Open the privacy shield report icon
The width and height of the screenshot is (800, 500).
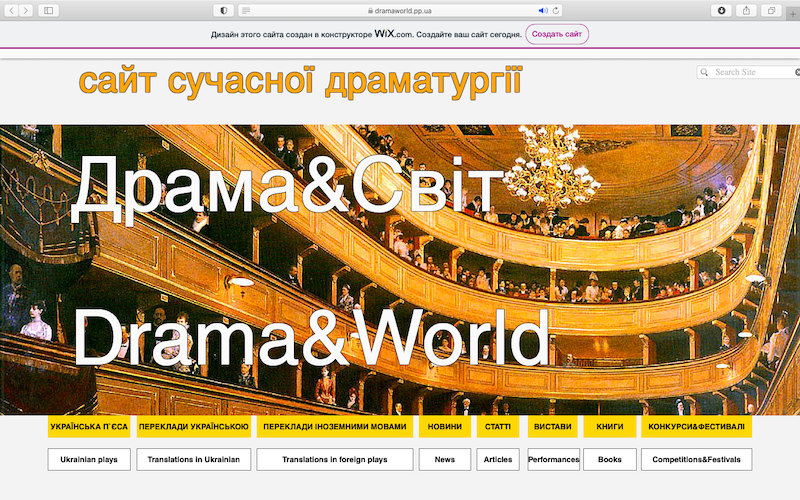click(x=223, y=10)
